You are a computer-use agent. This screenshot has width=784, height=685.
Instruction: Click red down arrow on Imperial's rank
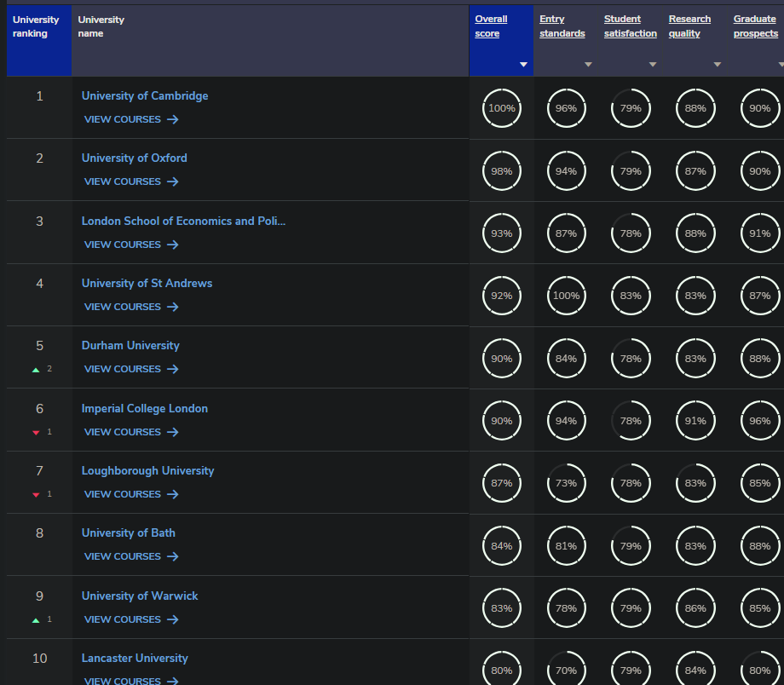(36, 433)
